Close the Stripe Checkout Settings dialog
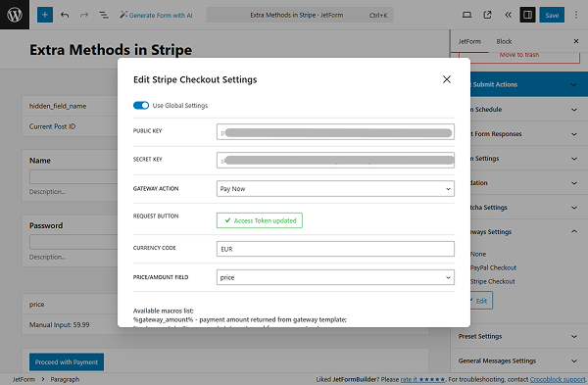 pyautogui.click(x=446, y=79)
